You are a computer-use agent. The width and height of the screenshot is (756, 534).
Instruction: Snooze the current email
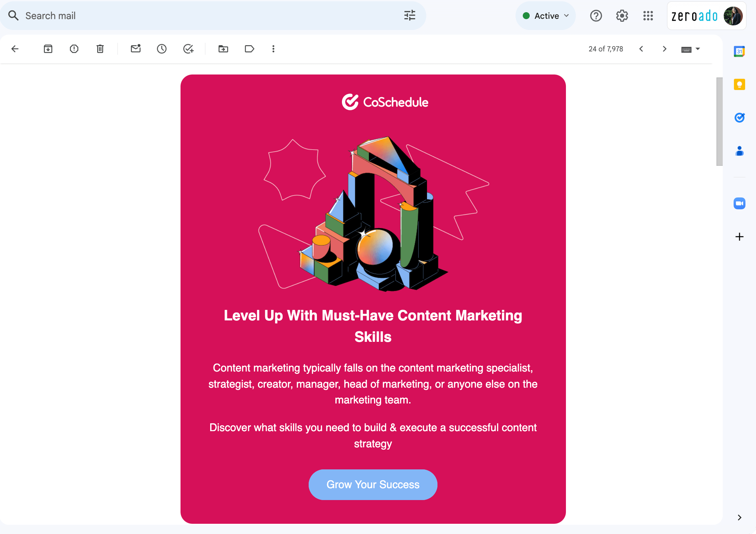pos(161,49)
